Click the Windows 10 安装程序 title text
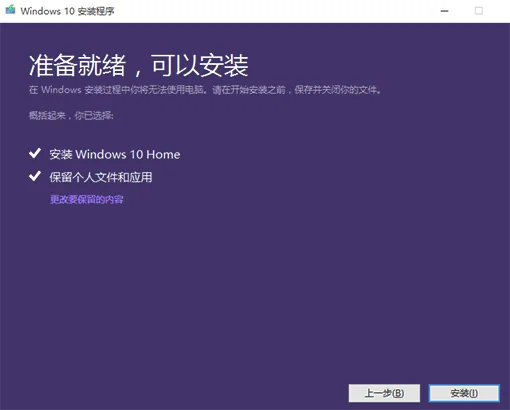Image resolution: width=510 pixels, height=410 pixels. coord(68,11)
